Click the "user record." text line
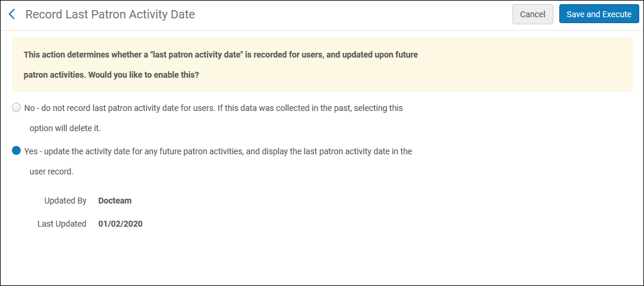The image size is (644, 286). pyautogui.click(x=51, y=171)
